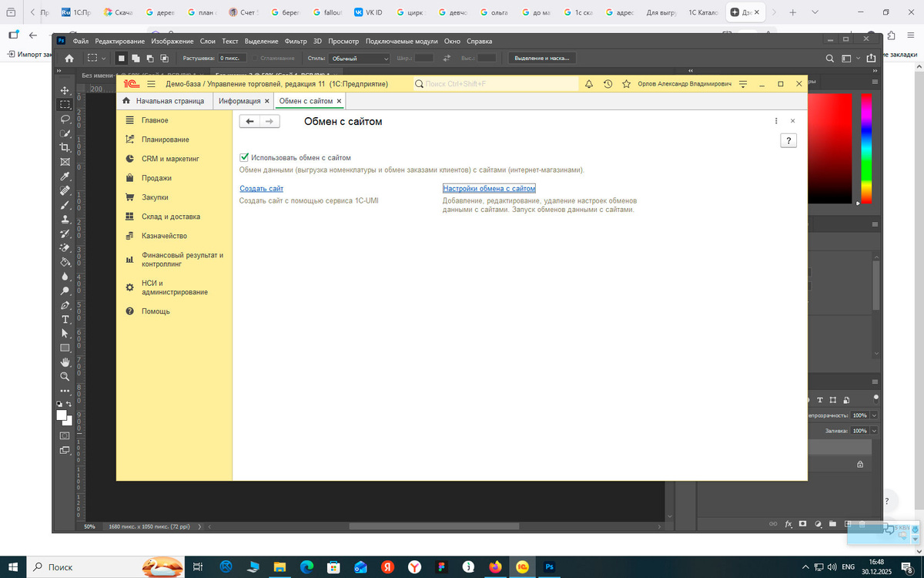
Task: Click the 1C notifications bell icon
Action: point(589,84)
